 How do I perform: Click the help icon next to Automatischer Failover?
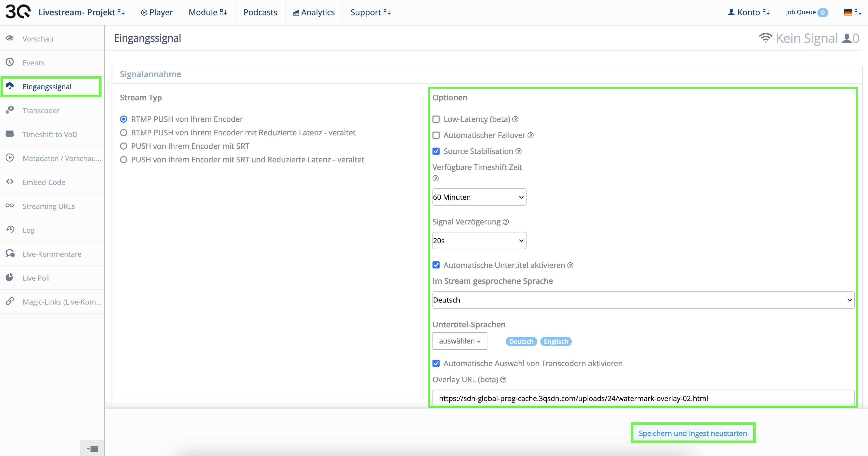point(530,135)
